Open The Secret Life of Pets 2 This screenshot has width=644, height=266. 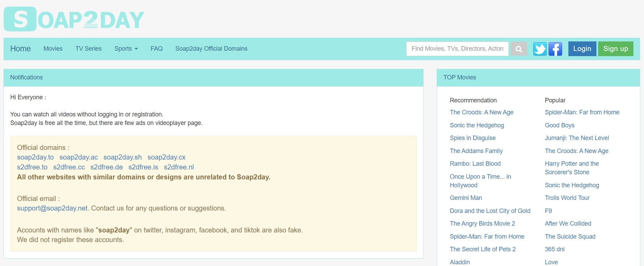pyautogui.click(x=482, y=249)
